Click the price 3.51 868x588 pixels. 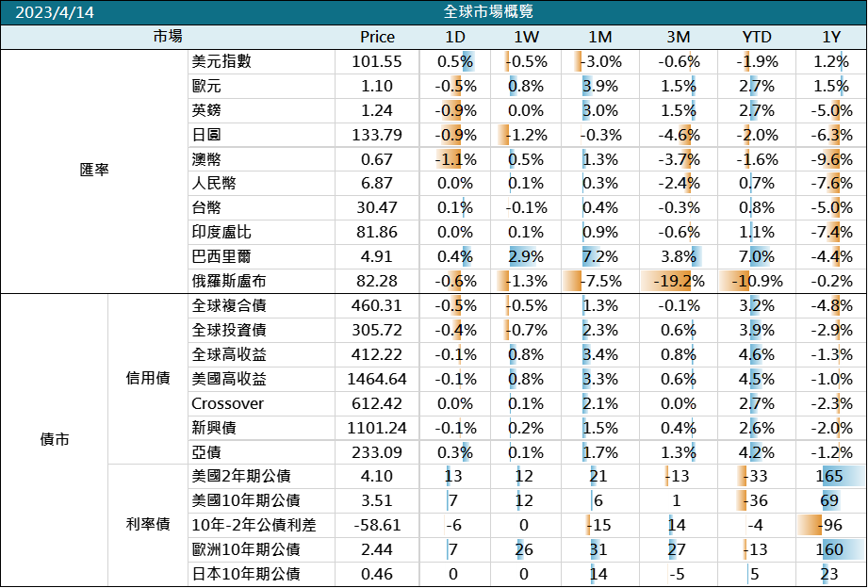pos(377,500)
